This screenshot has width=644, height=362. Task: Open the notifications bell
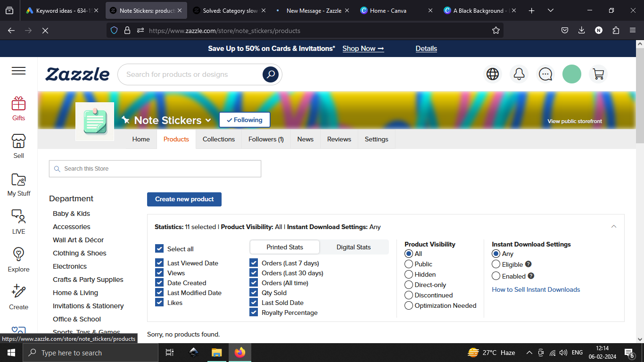point(519,74)
